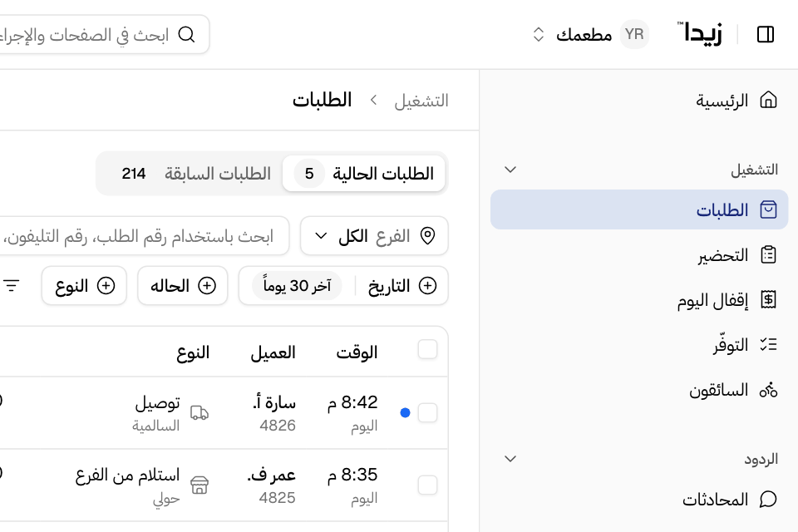
Task: Open التوفّر in the sidebar
Action: [639, 345]
